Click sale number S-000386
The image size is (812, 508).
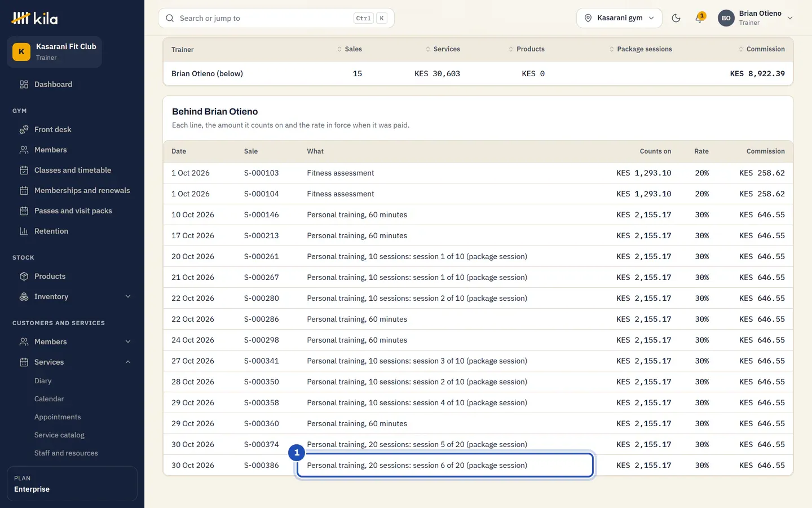point(262,466)
